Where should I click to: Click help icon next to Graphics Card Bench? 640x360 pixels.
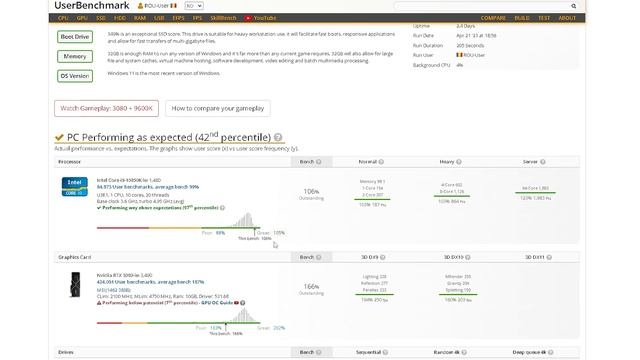(x=319, y=257)
